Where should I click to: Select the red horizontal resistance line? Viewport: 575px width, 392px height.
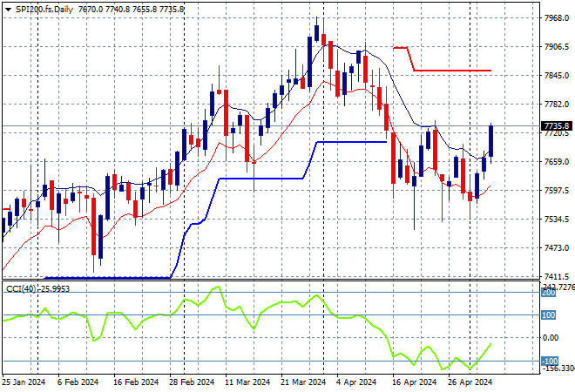pyautogui.click(x=451, y=70)
